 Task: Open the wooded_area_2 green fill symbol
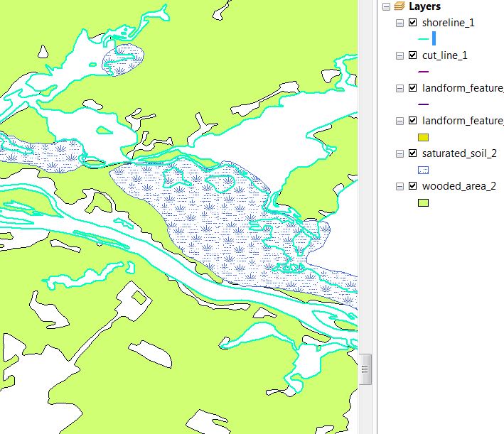click(424, 203)
